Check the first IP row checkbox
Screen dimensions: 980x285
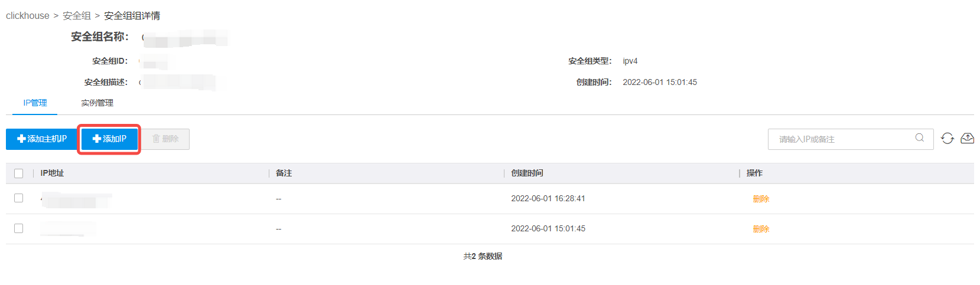(x=19, y=198)
